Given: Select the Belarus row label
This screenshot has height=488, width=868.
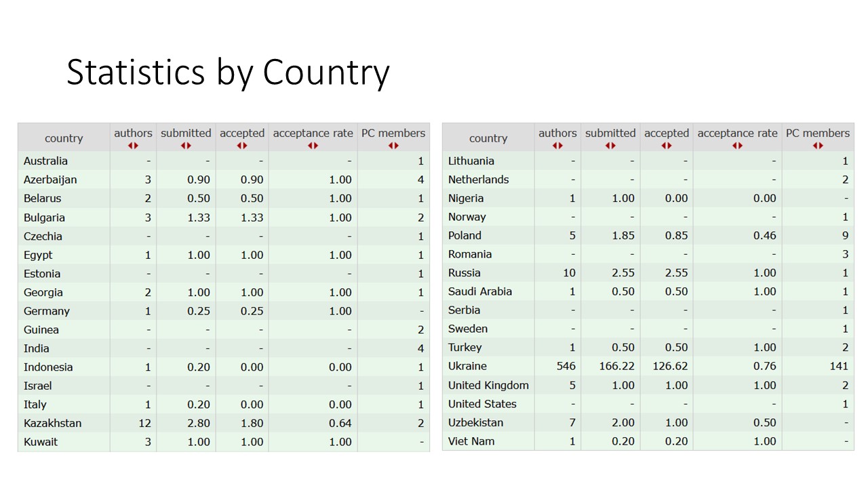Looking at the screenshot, I should pyautogui.click(x=42, y=199).
